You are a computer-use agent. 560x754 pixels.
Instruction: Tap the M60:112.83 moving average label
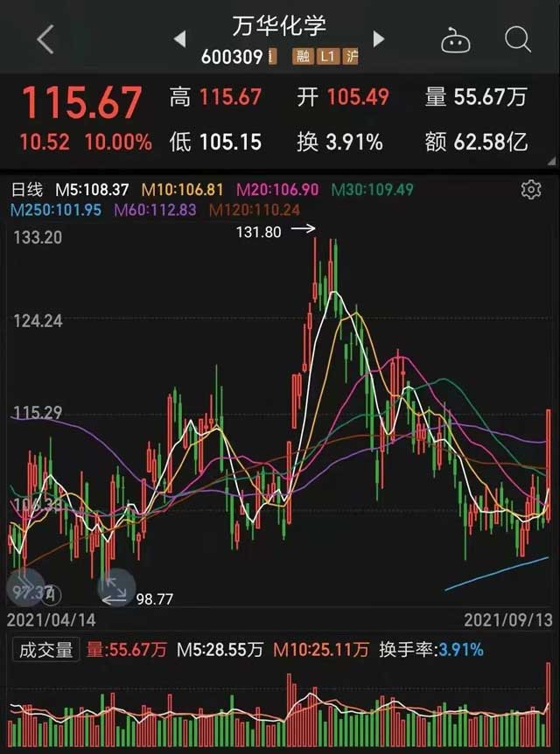156,210
